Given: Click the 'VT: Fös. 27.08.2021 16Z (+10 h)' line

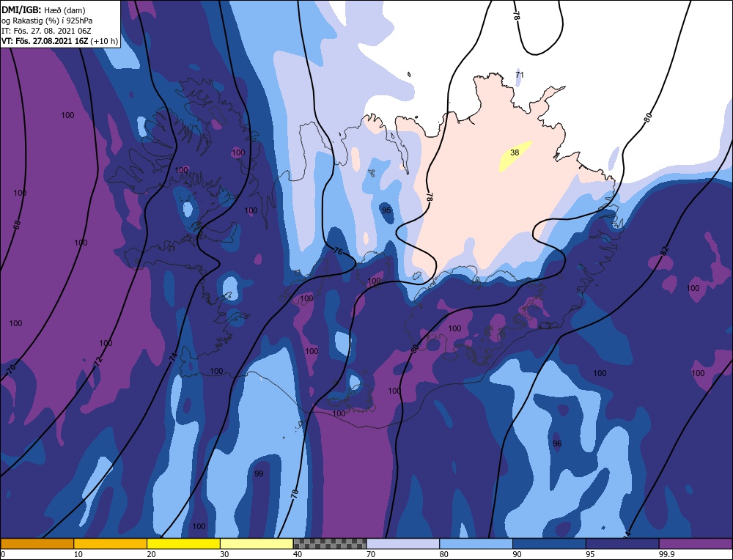Looking at the screenshot, I should coord(59,41).
